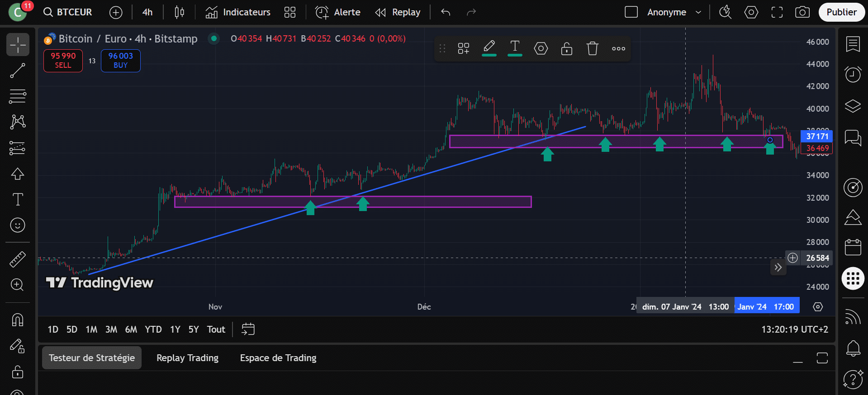Open the go to date calendar
Viewport: 868px width, 395px height.
click(248, 329)
